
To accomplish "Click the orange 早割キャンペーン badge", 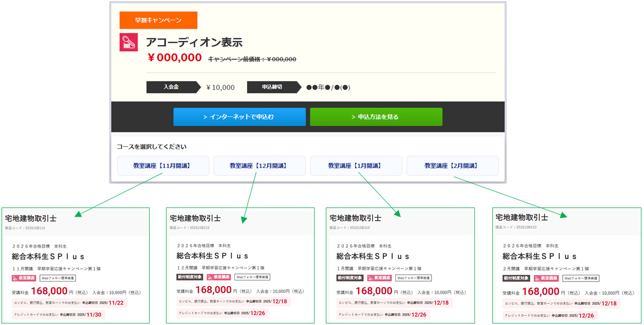I will point(158,20).
